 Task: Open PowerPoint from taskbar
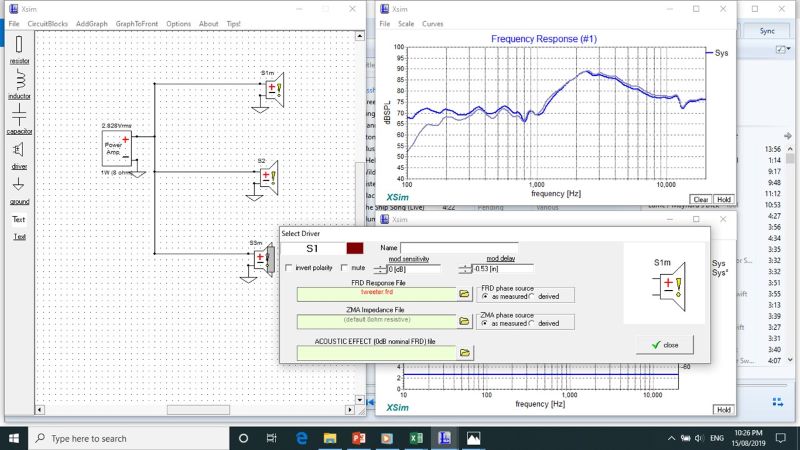click(x=358, y=438)
